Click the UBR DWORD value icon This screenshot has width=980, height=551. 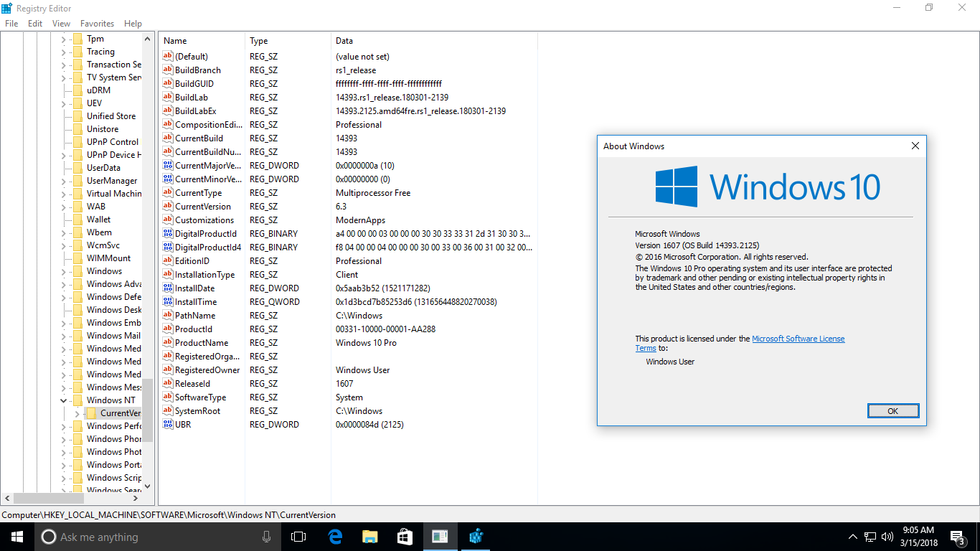click(168, 425)
